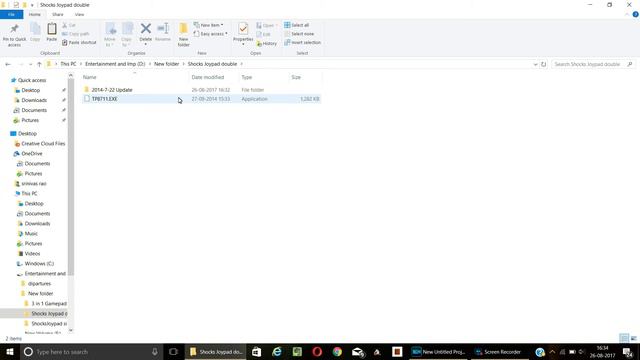This screenshot has width=640, height=360.
Task: Refresh the current folder view
Action: coord(543,64)
